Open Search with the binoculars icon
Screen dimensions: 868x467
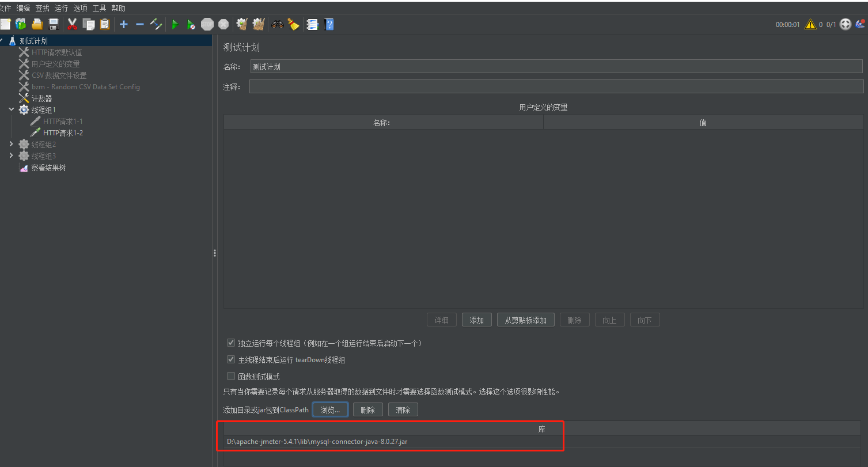pos(278,24)
